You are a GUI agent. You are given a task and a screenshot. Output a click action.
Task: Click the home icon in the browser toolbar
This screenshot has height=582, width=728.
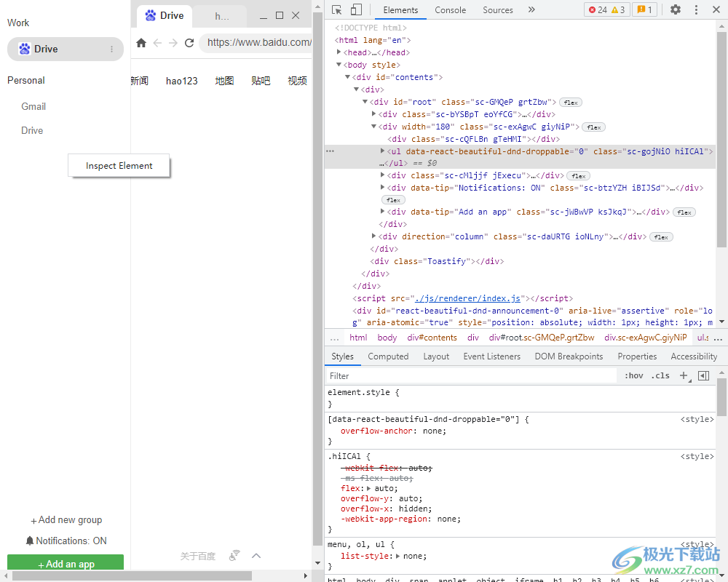tap(141, 43)
